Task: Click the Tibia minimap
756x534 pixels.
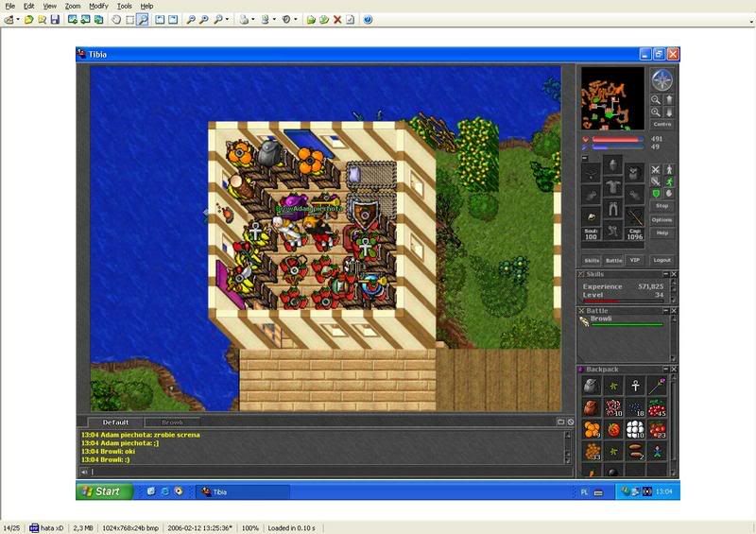Action: (612, 98)
